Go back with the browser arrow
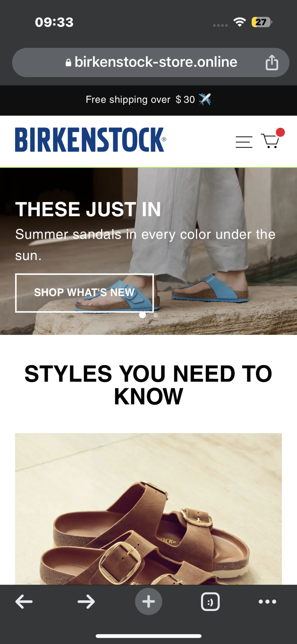Image resolution: width=297 pixels, height=644 pixels. point(24,601)
